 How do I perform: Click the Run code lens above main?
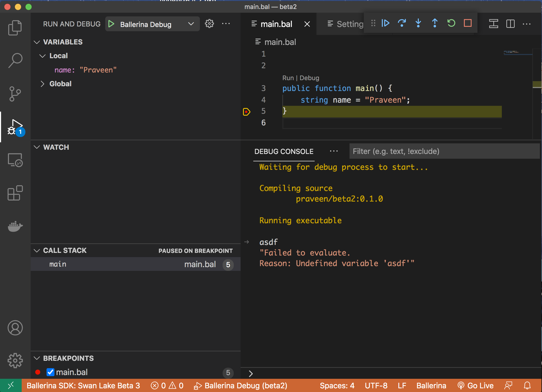pos(288,78)
